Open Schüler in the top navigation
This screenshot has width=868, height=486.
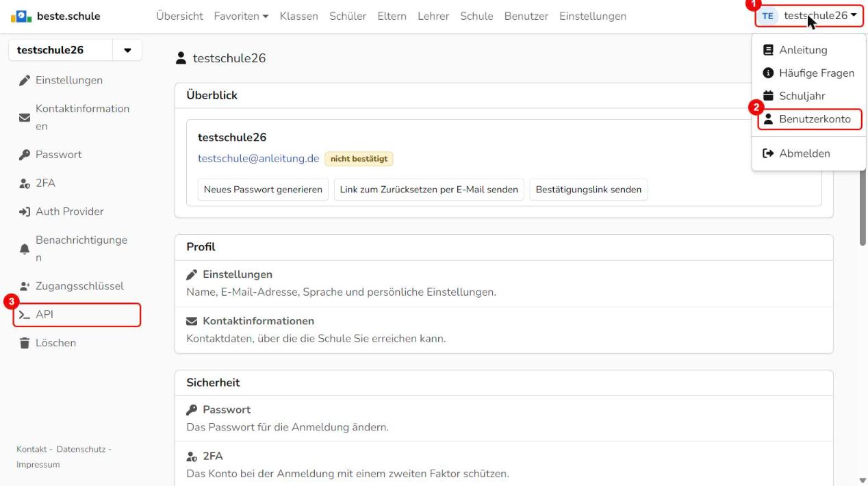click(348, 16)
